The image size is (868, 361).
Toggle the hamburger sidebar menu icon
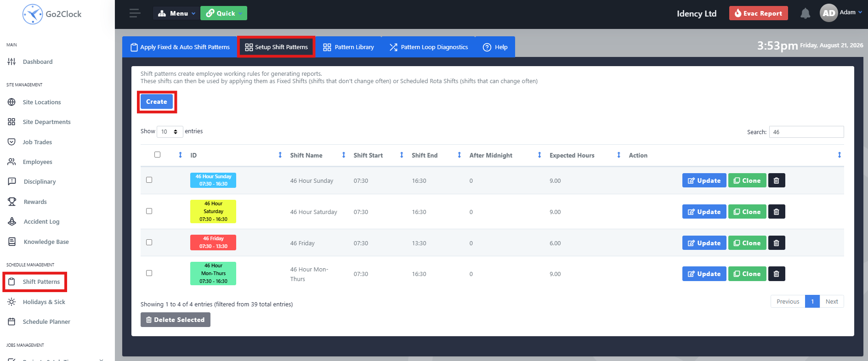135,13
